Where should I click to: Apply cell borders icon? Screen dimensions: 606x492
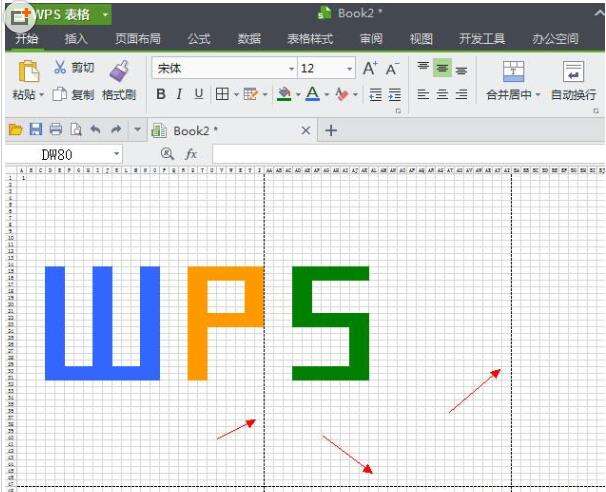coord(222,94)
